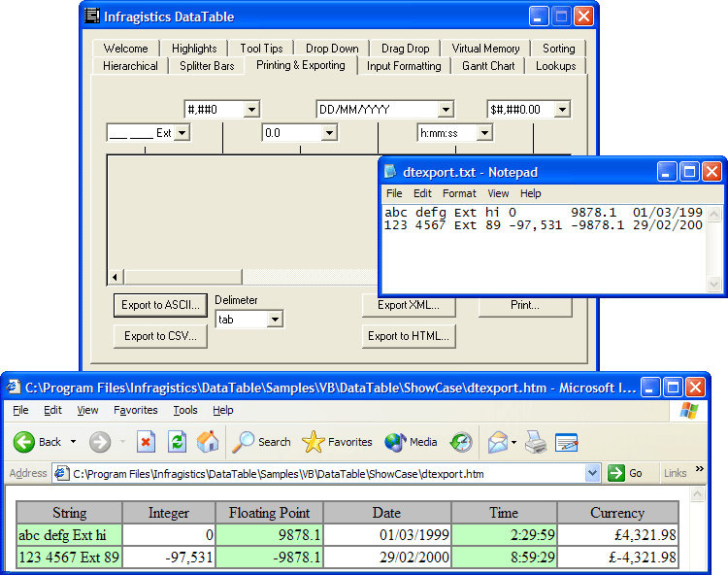Image resolution: width=728 pixels, height=575 pixels.
Task: Switch to the Tool Tips tab
Action: tap(261, 49)
